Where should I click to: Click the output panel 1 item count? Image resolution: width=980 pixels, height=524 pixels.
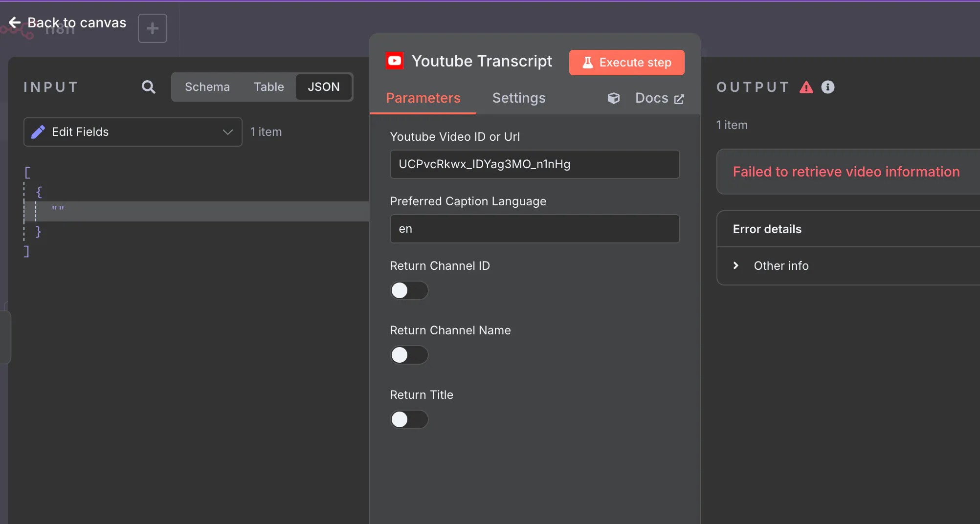[x=732, y=125]
